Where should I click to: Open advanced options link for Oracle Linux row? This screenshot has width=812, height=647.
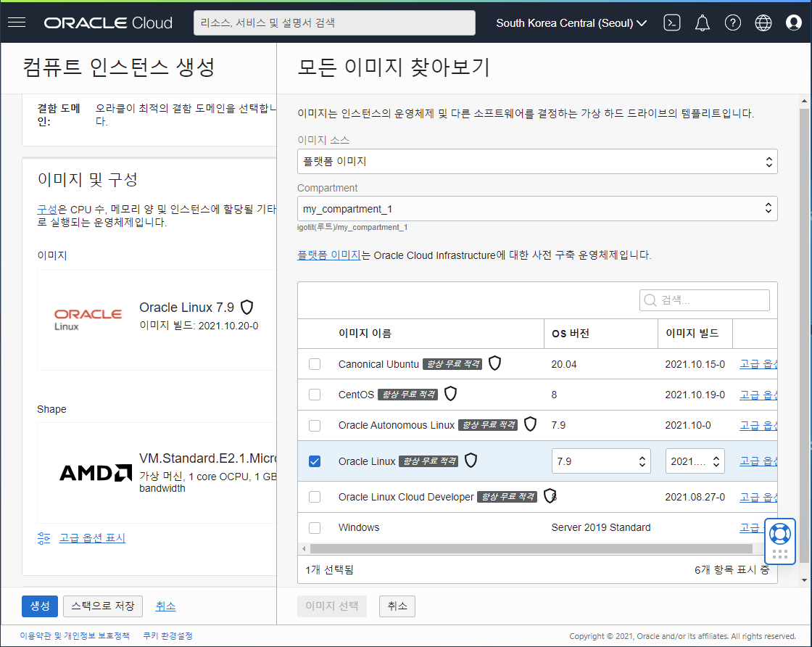point(758,461)
